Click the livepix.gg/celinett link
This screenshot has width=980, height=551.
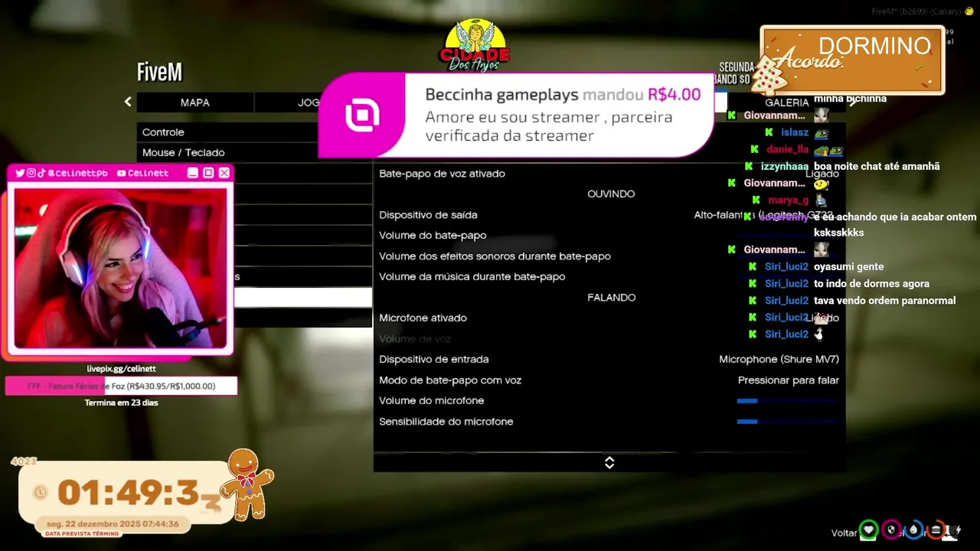click(121, 369)
